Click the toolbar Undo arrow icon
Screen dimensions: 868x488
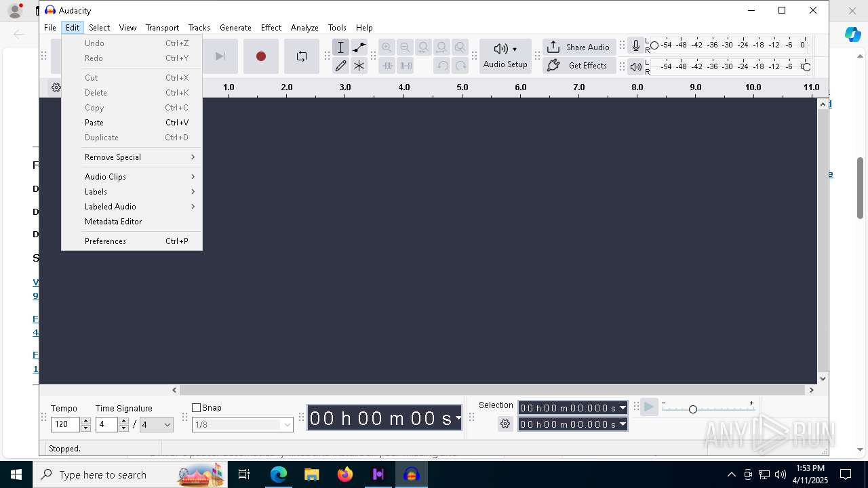point(442,66)
